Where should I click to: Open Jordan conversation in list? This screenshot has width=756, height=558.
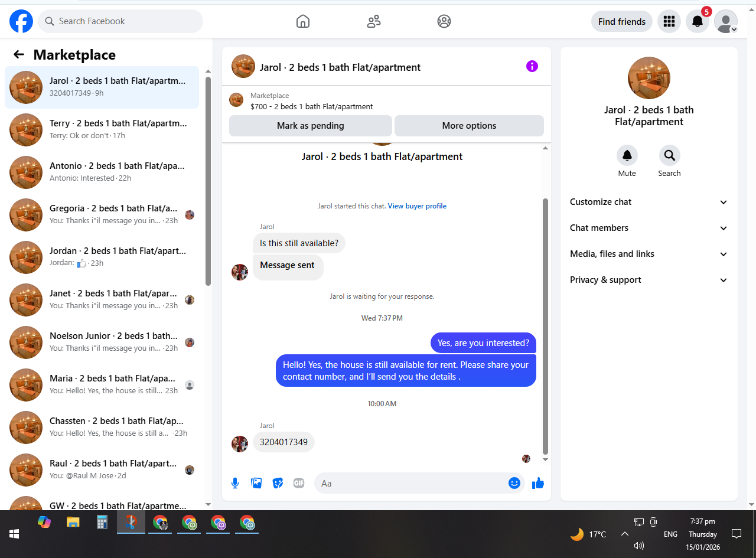click(102, 257)
